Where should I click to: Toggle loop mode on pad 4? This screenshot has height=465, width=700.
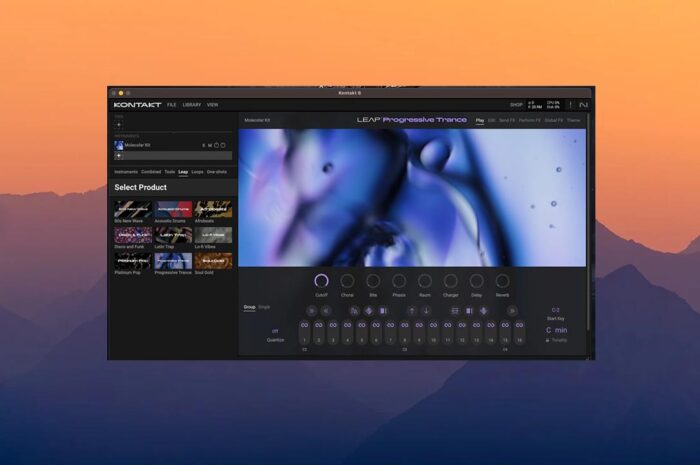(347, 325)
